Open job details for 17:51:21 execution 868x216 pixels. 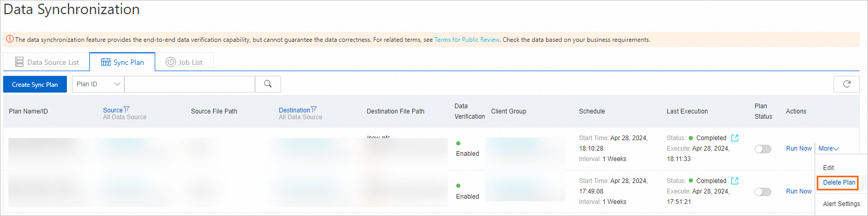click(x=735, y=181)
